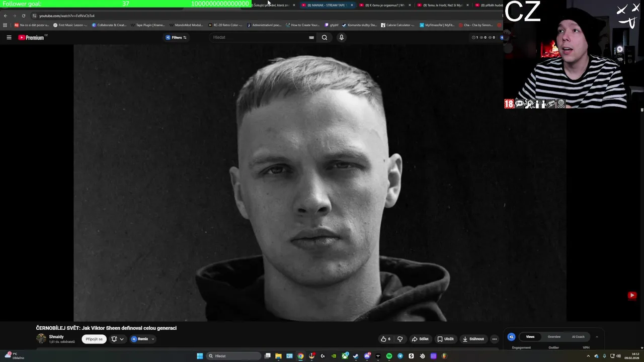Click the black-and-white video player frame
644x362 pixels.
(x=320, y=183)
